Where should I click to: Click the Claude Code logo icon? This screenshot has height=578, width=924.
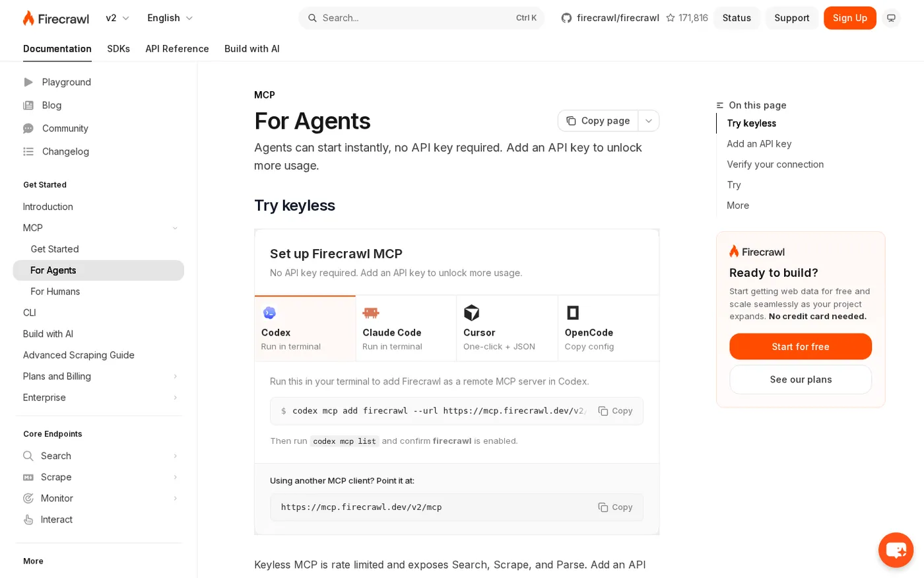371,312
